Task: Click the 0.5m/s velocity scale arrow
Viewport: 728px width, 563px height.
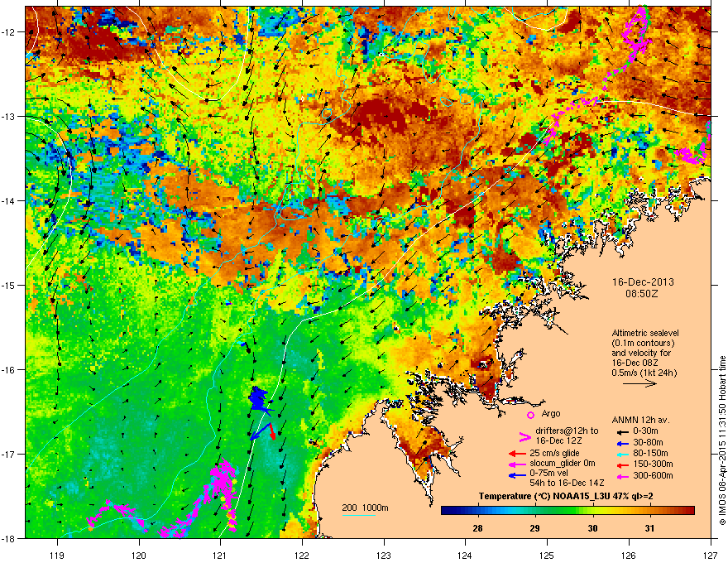Action: [x=639, y=383]
